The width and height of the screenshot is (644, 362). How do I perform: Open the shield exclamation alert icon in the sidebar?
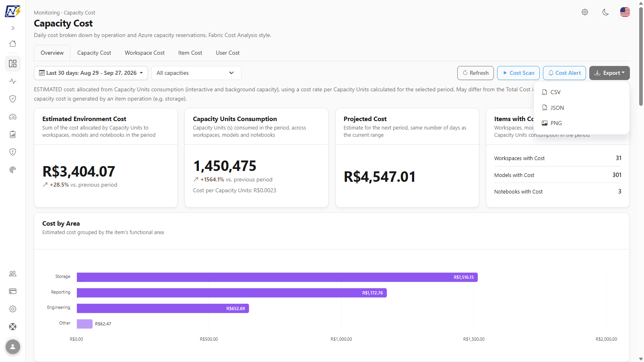pyautogui.click(x=13, y=152)
